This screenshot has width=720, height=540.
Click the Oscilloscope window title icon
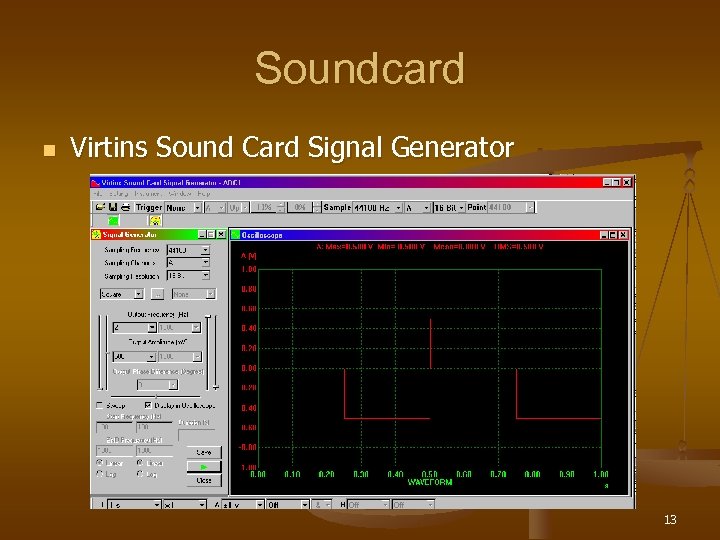pyautogui.click(x=236, y=235)
